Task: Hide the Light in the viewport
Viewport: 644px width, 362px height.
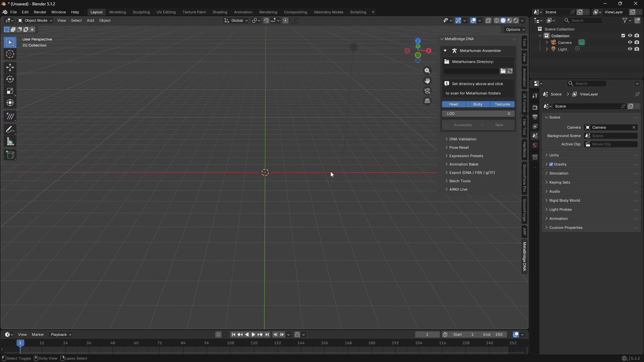Action: pyautogui.click(x=630, y=49)
